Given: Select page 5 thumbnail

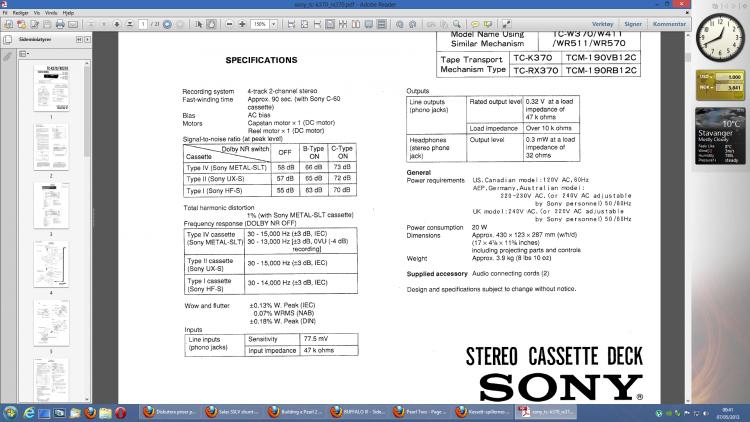Looking at the screenshot, I should (x=51, y=322).
